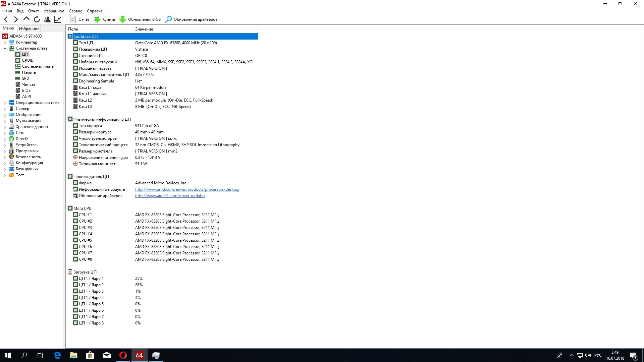Switch to the Избранное tab in sidebar
The width and height of the screenshot is (644, 362).
pyautogui.click(x=29, y=29)
